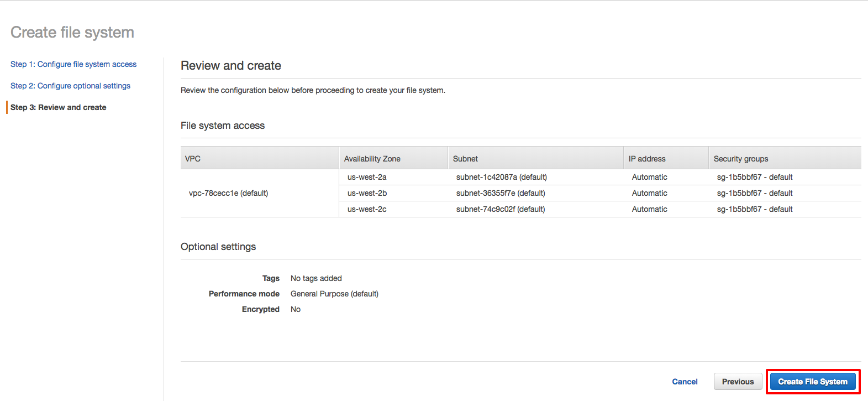Select the vpc-78cecc1e (default) cell
Viewport: 868px width, 401px height.
click(228, 193)
